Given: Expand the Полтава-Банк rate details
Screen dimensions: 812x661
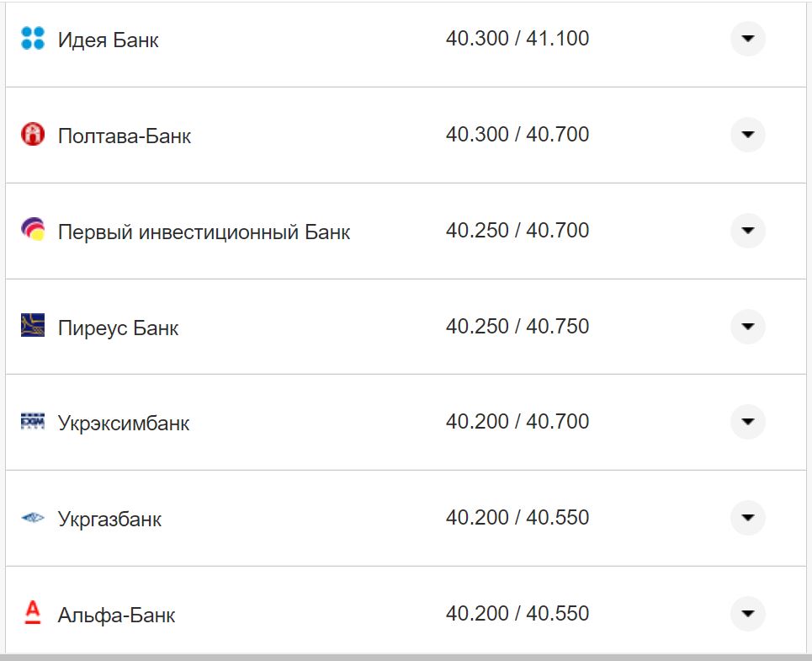Looking at the screenshot, I should [x=747, y=135].
